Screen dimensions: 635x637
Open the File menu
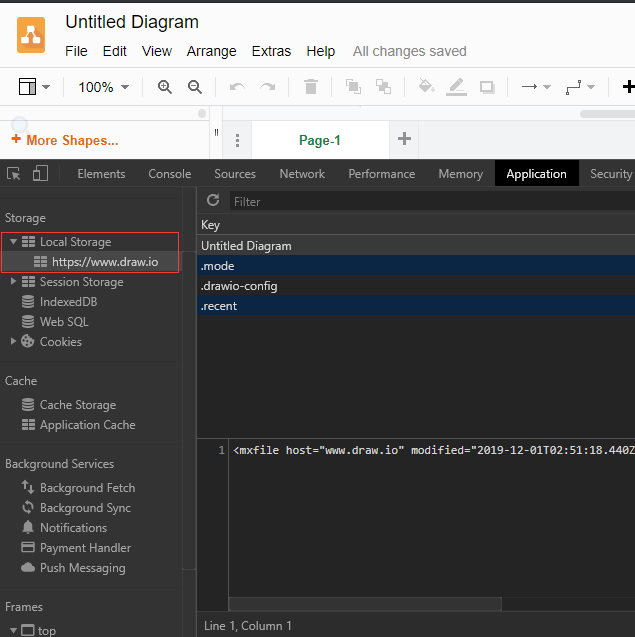tap(76, 51)
